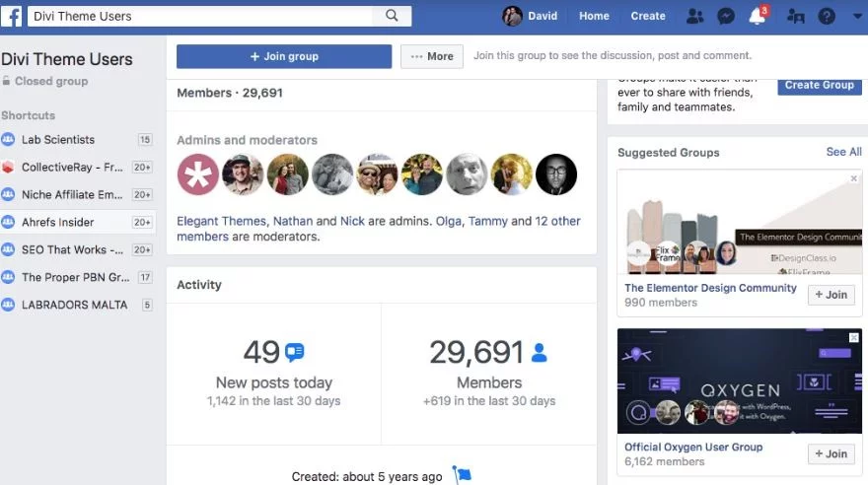Screen dimensions: 868x485
Task: Open David's profile name link
Action: 542,16
